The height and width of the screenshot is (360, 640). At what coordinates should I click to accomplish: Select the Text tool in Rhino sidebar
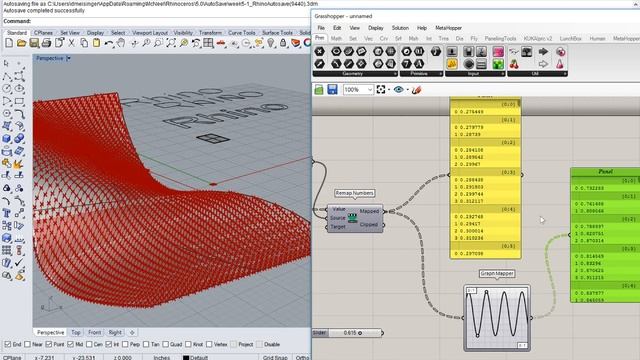tap(7, 213)
